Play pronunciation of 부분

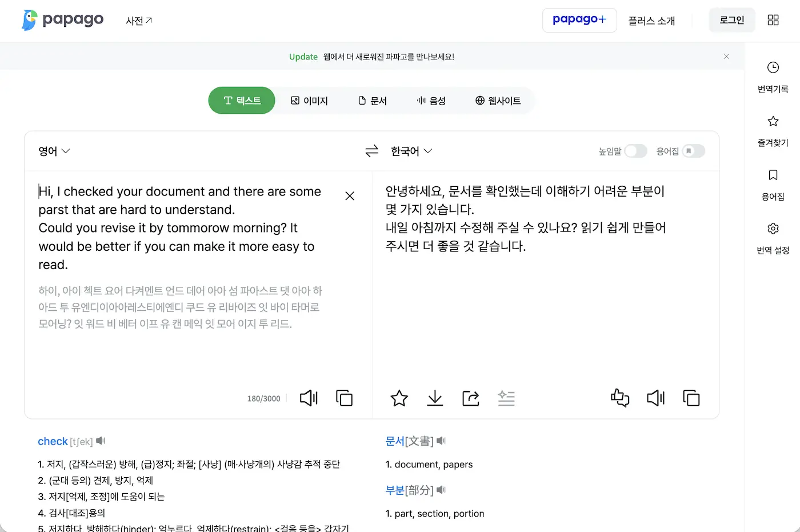click(x=441, y=490)
